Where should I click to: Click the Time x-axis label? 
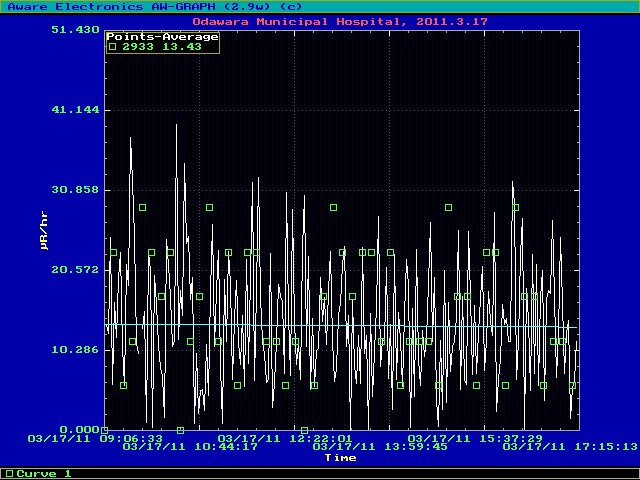point(340,458)
